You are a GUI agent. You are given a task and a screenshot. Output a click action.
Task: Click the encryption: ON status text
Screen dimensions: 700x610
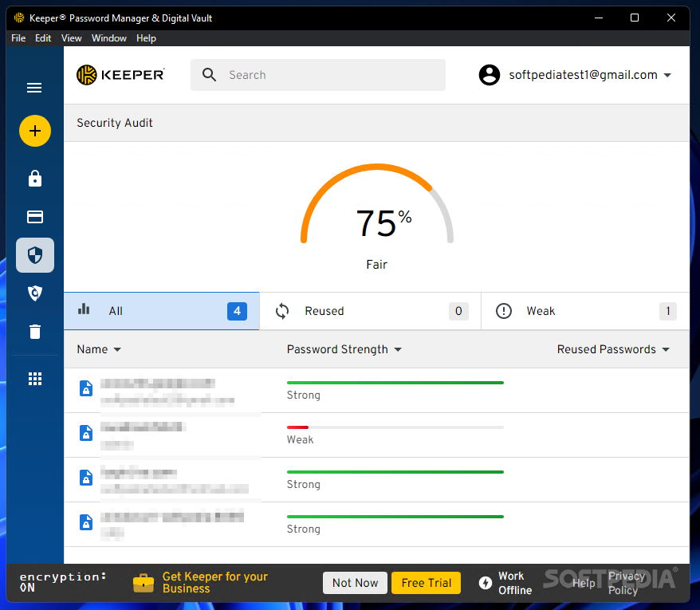tap(62, 582)
